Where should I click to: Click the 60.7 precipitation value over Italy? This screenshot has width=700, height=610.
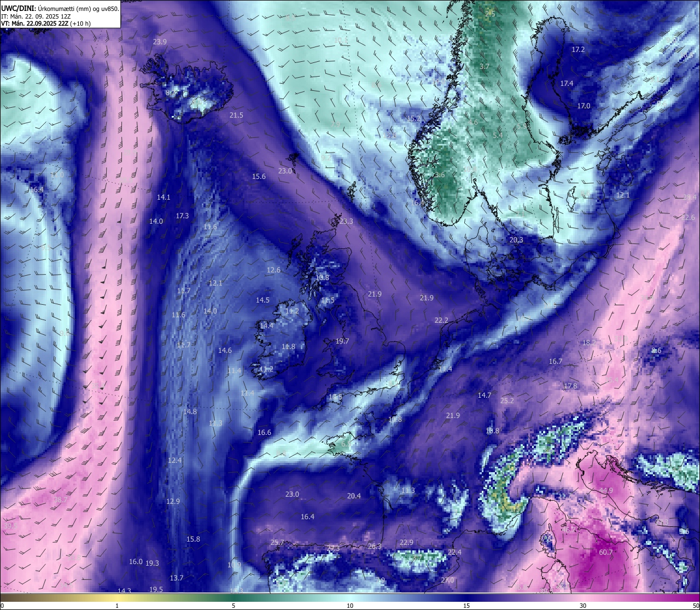point(606,552)
